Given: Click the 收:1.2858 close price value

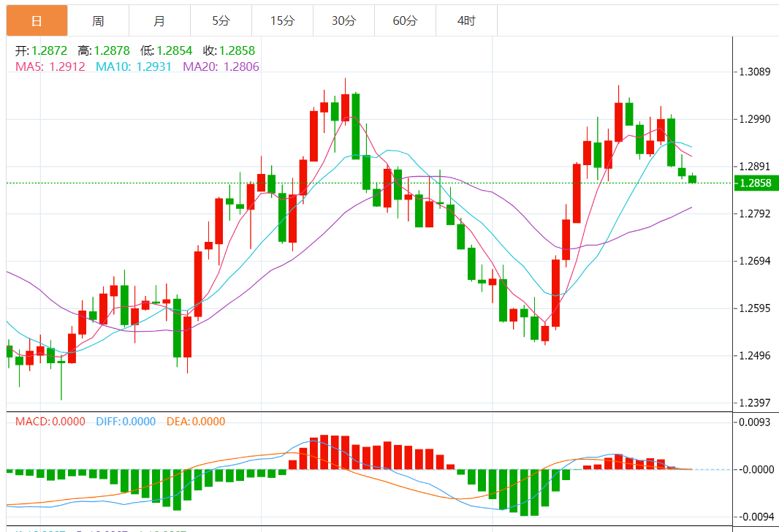Looking at the screenshot, I should (229, 50).
